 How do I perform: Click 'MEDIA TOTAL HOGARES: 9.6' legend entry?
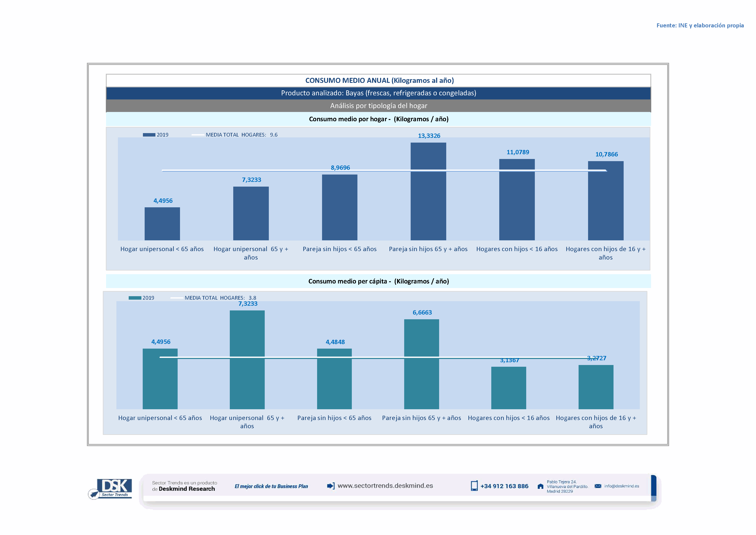click(x=241, y=135)
